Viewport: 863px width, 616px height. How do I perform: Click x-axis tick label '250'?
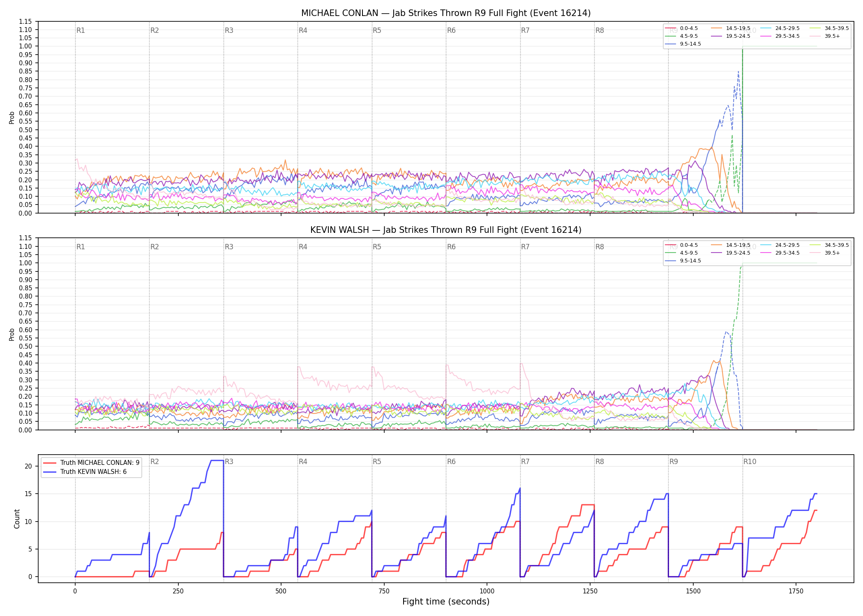coord(178,591)
